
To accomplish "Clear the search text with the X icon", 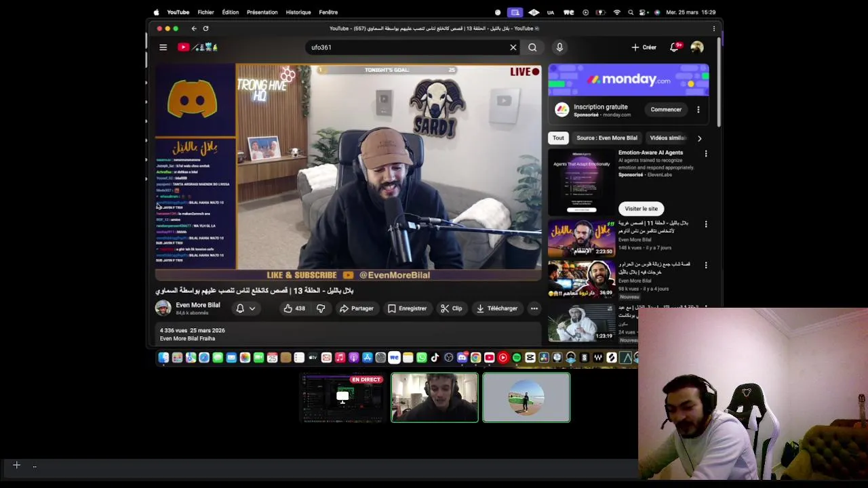I will 513,47.
